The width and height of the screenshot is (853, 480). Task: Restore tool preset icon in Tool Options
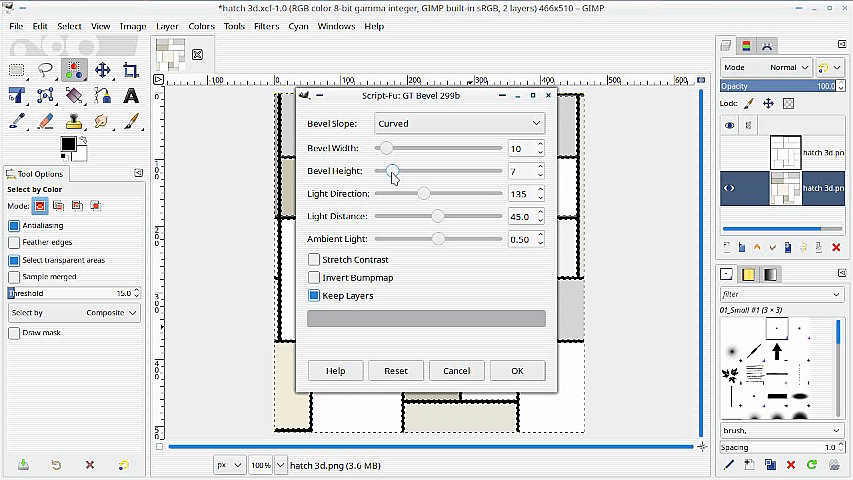click(56, 464)
